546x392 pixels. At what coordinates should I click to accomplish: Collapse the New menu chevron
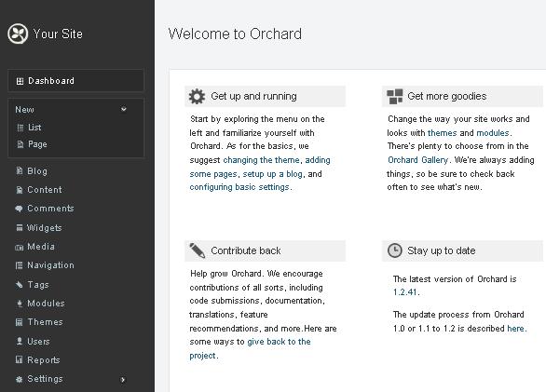(x=124, y=109)
